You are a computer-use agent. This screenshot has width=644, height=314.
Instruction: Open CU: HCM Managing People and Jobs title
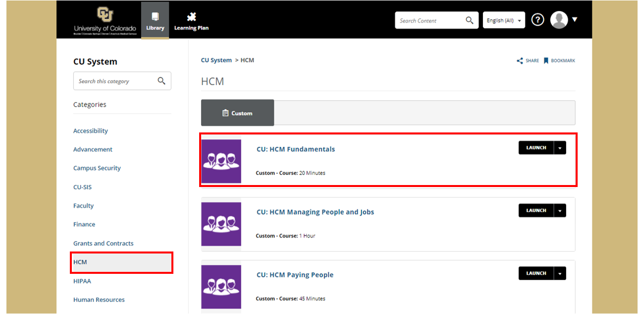[x=315, y=212]
